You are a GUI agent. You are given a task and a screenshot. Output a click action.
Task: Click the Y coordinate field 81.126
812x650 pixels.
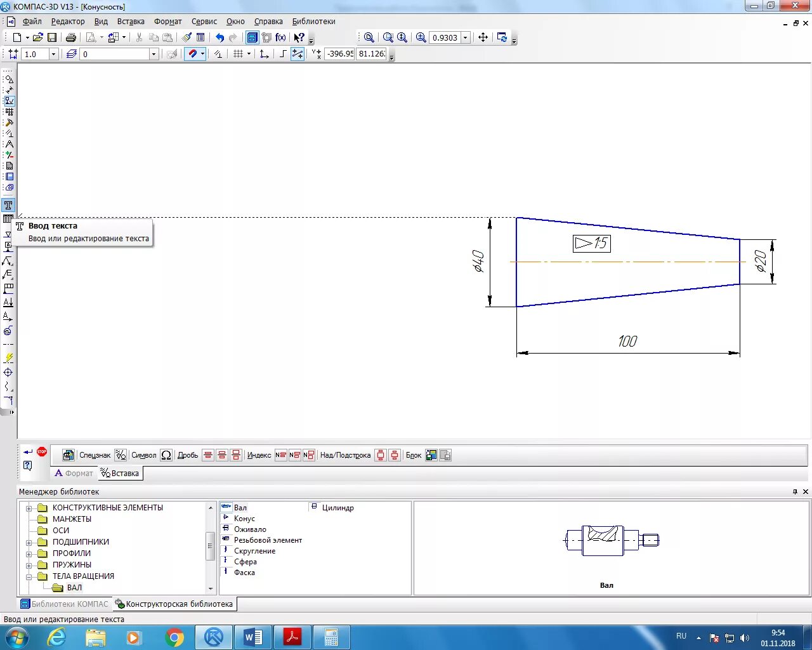coord(372,54)
